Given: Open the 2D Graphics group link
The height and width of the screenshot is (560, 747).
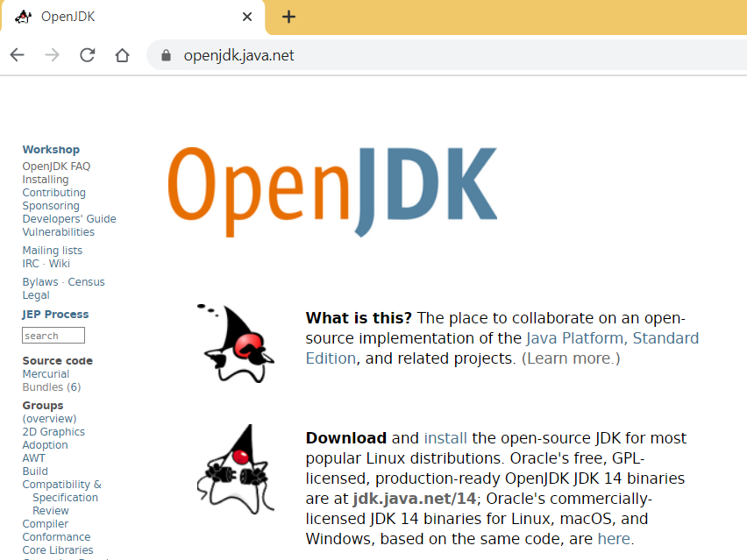Looking at the screenshot, I should click(x=53, y=432).
